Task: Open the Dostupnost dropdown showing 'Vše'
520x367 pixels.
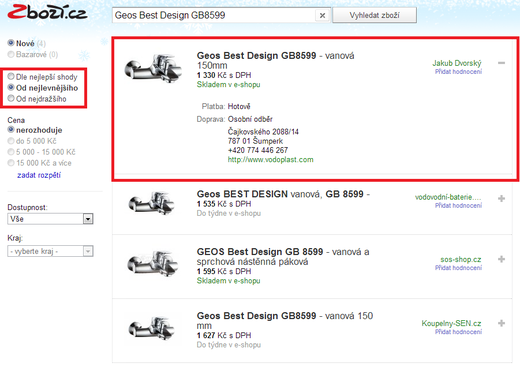Action: pos(50,219)
